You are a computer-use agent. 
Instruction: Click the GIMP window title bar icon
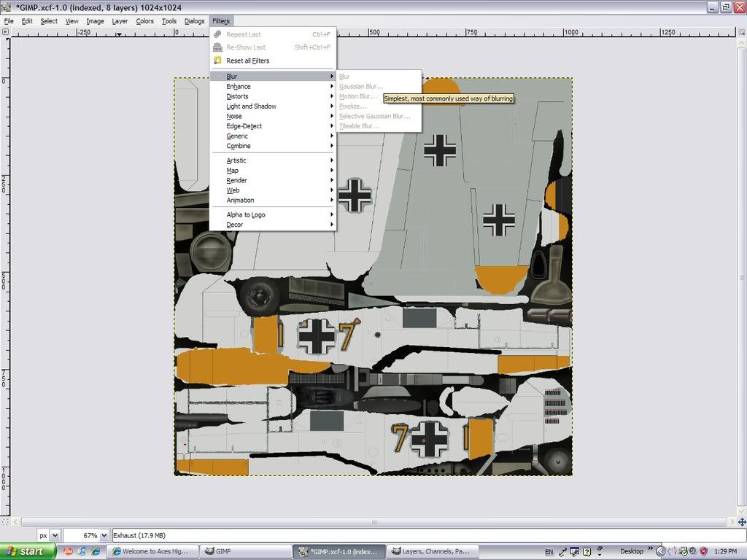[6, 7]
